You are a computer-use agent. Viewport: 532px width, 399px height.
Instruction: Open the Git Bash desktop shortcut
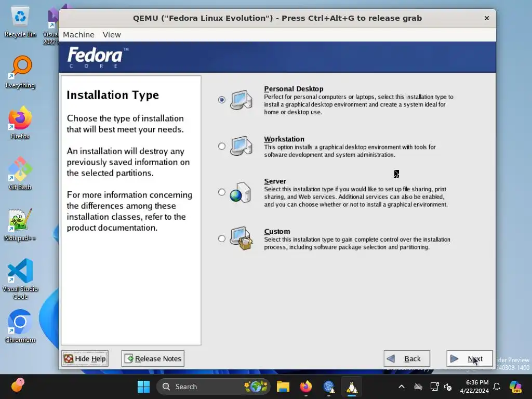click(x=20, y=174)
